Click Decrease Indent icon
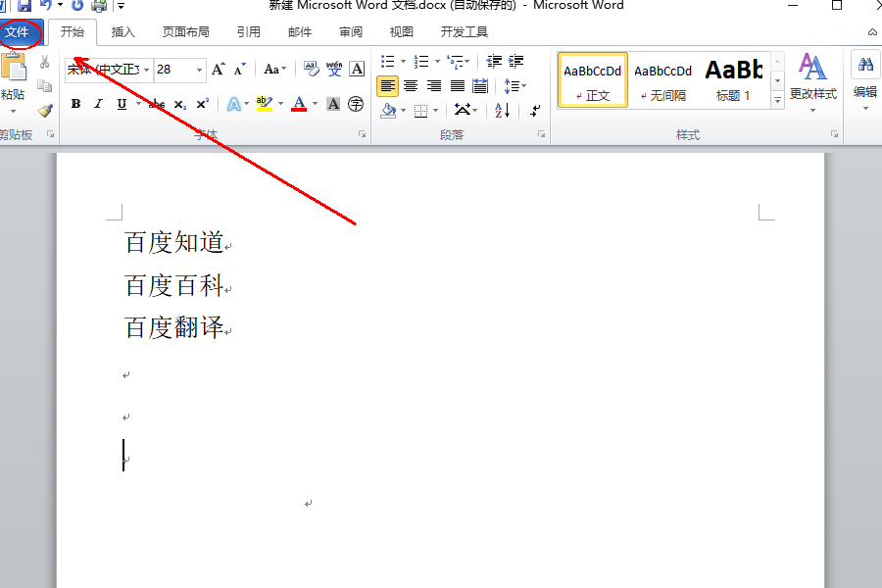This screenshot has height=588, width=882. click(495, 61)
